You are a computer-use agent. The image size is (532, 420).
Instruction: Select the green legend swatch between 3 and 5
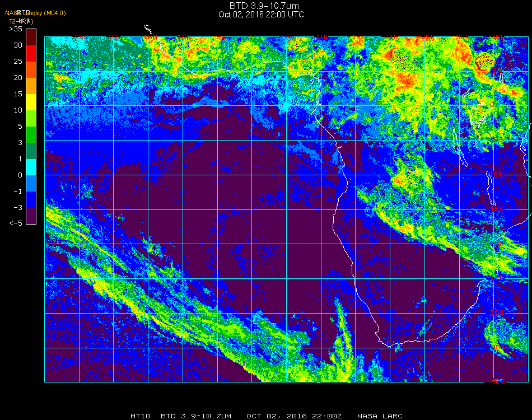[x=31, y=135]
